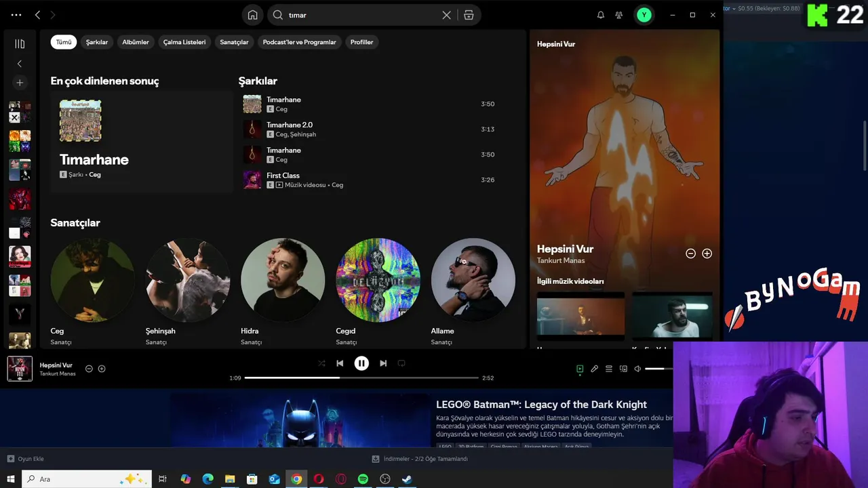Open Ceg, Şehinşah artist link under Tımarhane 2.0
Image resolution: width=868 pixels, height=488 pixels.
296,134
